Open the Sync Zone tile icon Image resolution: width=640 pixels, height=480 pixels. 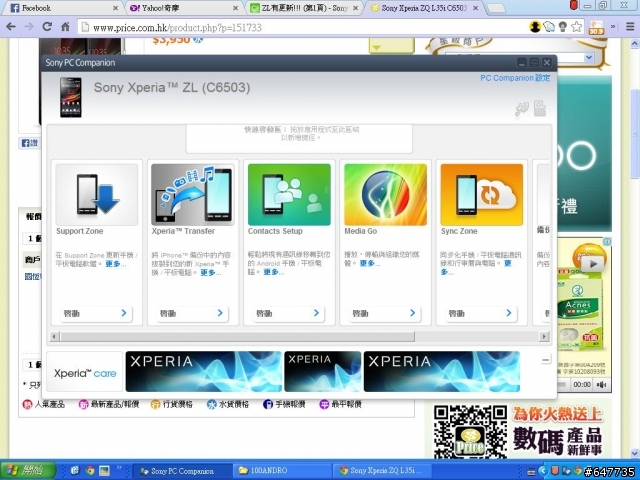(x=482, y=195)
